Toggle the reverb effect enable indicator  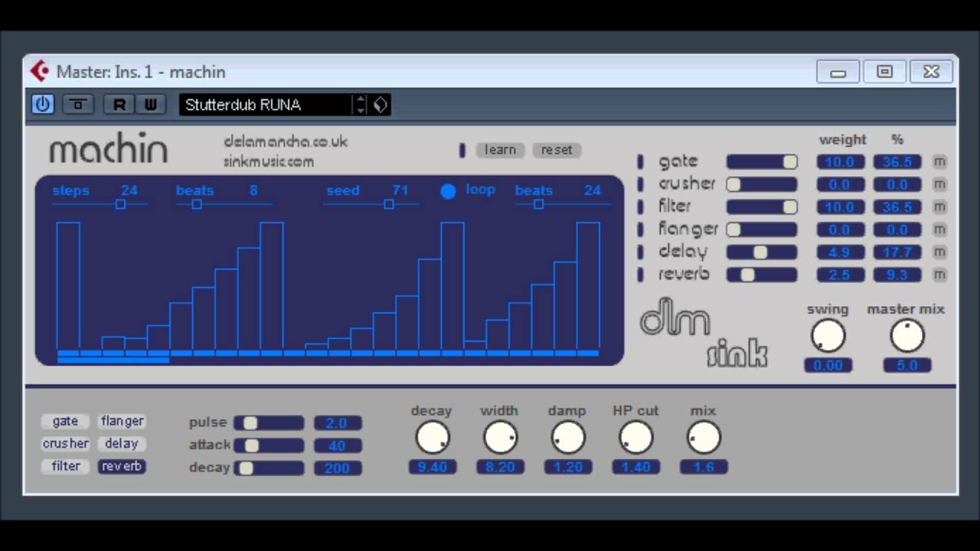pyautogui.click(x=641, y=275)
